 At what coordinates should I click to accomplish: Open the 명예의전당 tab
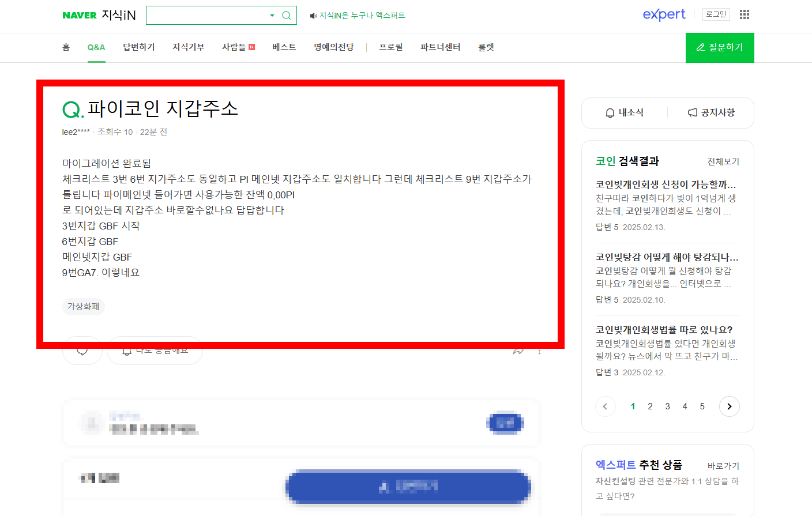pos(334,47)
